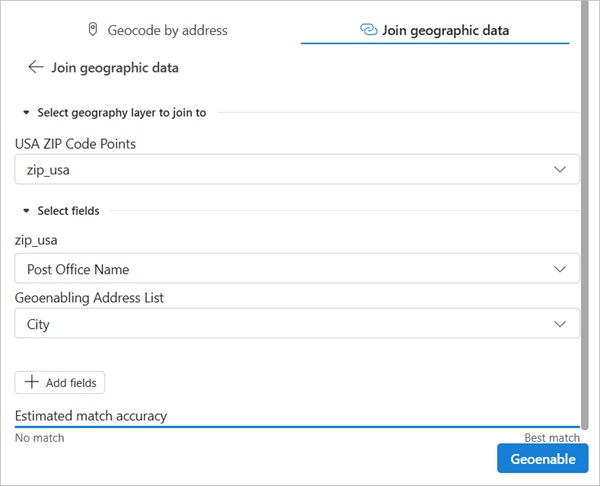600x486 pixels.
Task: Go back using the left arrow icon
Action: pos(36,67)
